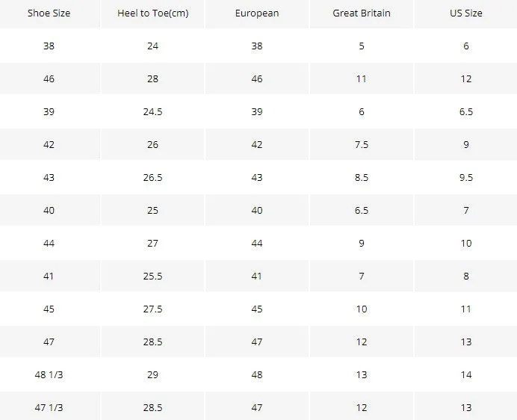Select the US Size column header
This screenshot has height=420, width=517.
click(x=466, y=13)
